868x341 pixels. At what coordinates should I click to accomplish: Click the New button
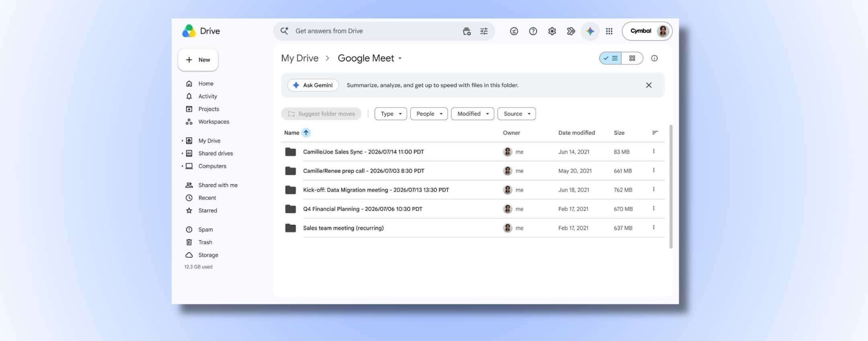[198, 60]
